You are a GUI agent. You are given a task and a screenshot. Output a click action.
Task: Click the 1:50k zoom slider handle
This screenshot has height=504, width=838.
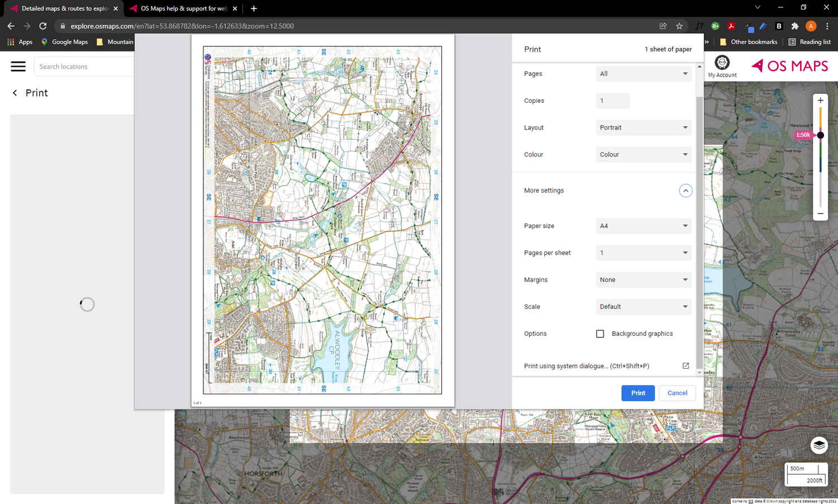[x=820, y=135]
